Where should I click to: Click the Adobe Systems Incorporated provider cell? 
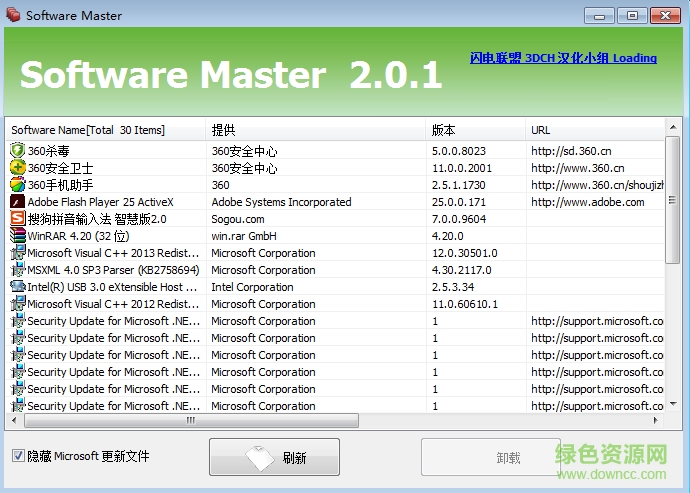[281, 202]
